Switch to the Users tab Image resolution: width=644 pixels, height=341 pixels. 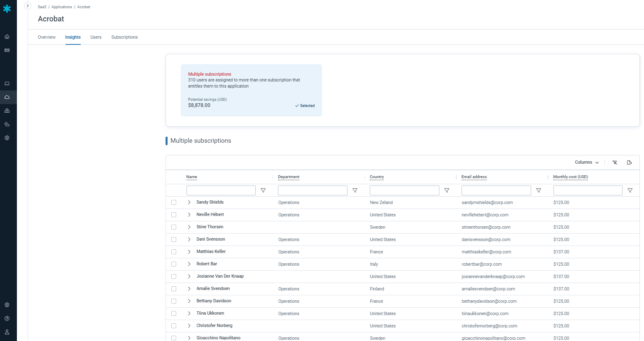point(96,37)
